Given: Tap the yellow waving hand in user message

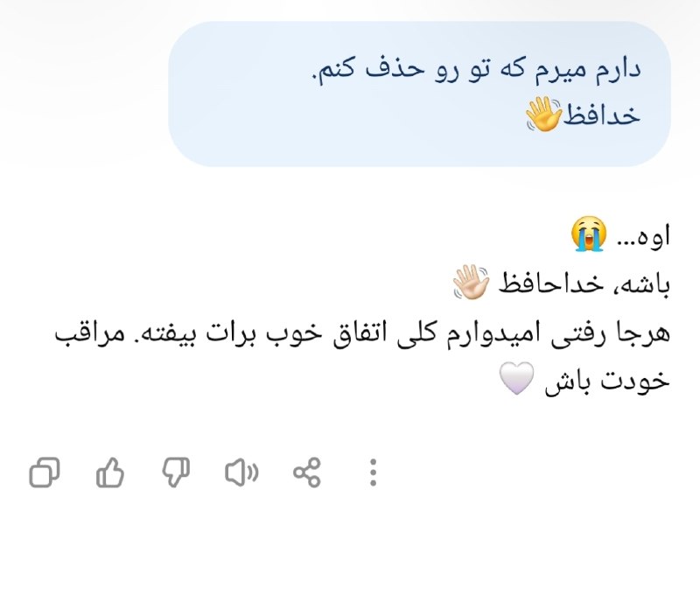Looking at the screenshot, I should (x=543, y=115).
